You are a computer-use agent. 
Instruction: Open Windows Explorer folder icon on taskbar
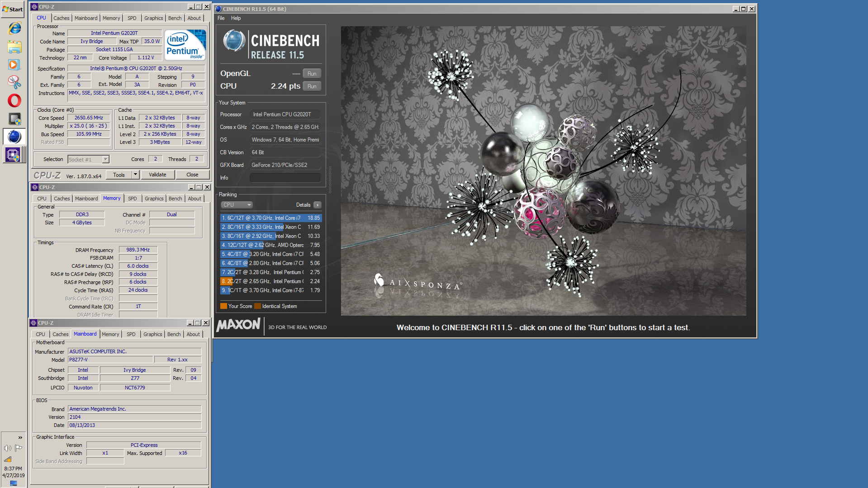click(x=14, y=47)
